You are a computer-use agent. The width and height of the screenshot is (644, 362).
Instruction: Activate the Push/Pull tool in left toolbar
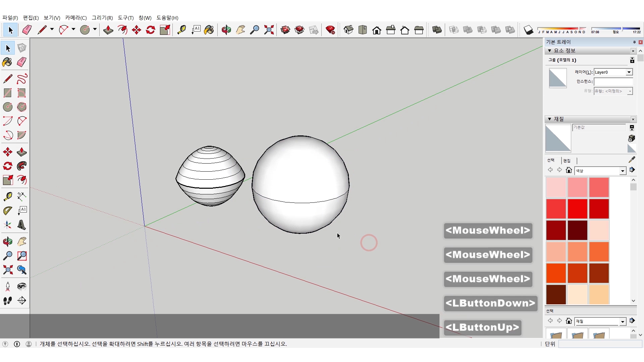(x=22, y=152)
